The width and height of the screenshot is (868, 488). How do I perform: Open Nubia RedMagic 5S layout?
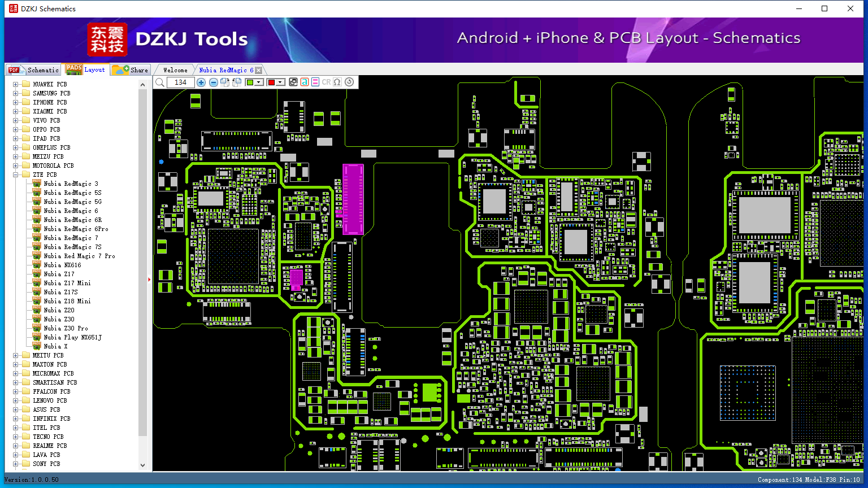tap(72, 193)
